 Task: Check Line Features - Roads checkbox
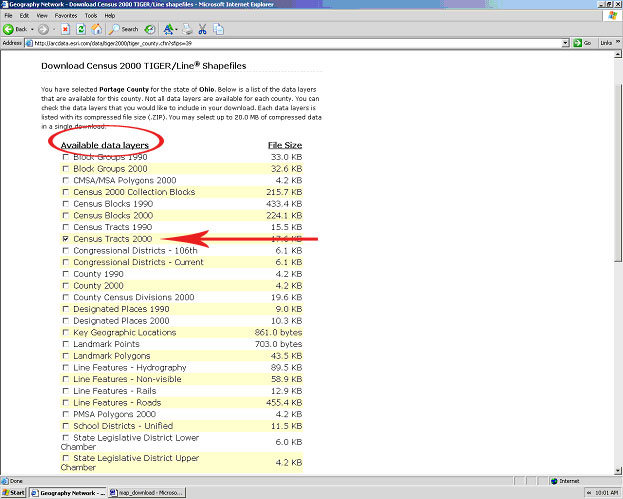tap(66, 402)
